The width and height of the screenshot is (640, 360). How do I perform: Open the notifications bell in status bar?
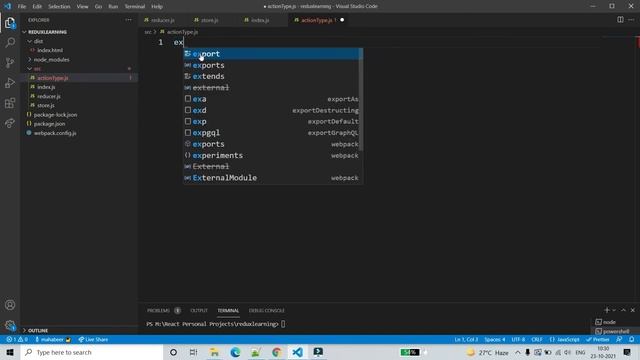(x=631, y=340)
